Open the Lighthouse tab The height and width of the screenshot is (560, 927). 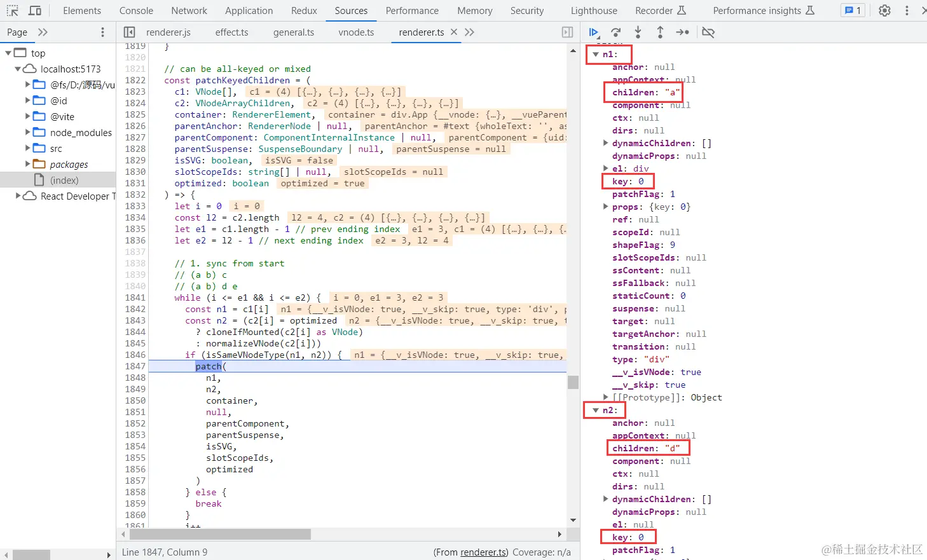pos(594,11)
